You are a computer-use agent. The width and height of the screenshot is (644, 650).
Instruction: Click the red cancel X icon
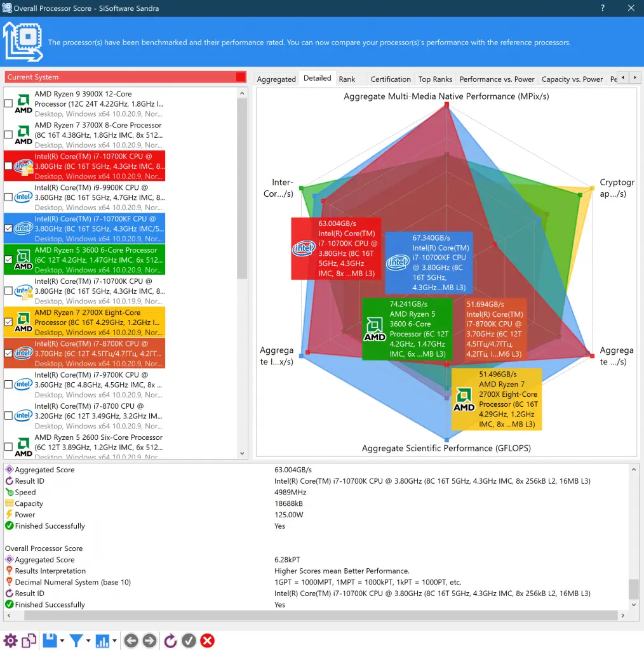point(207,640)
